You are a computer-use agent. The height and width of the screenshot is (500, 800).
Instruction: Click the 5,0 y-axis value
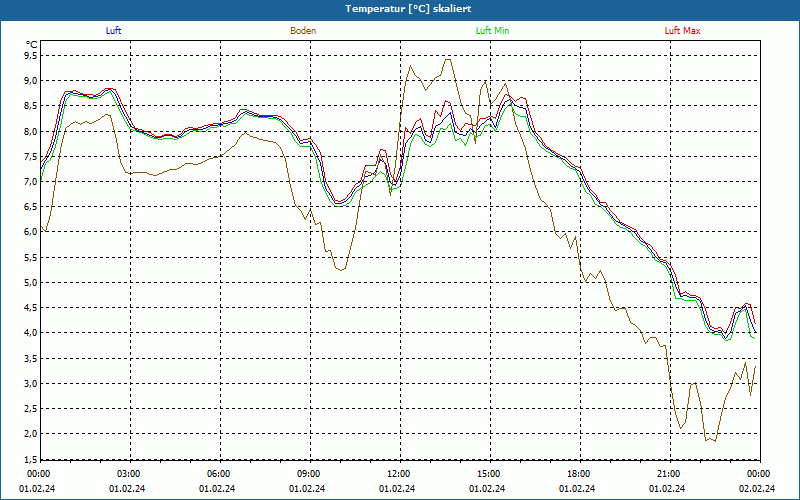click(x=30, y=282)
